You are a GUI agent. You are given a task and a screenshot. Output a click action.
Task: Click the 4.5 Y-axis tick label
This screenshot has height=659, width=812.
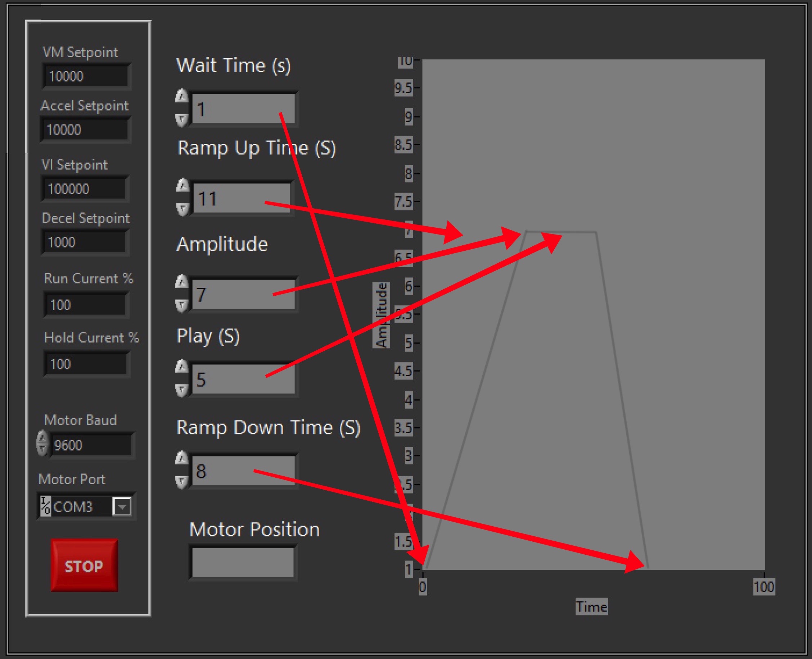[403, 371]
